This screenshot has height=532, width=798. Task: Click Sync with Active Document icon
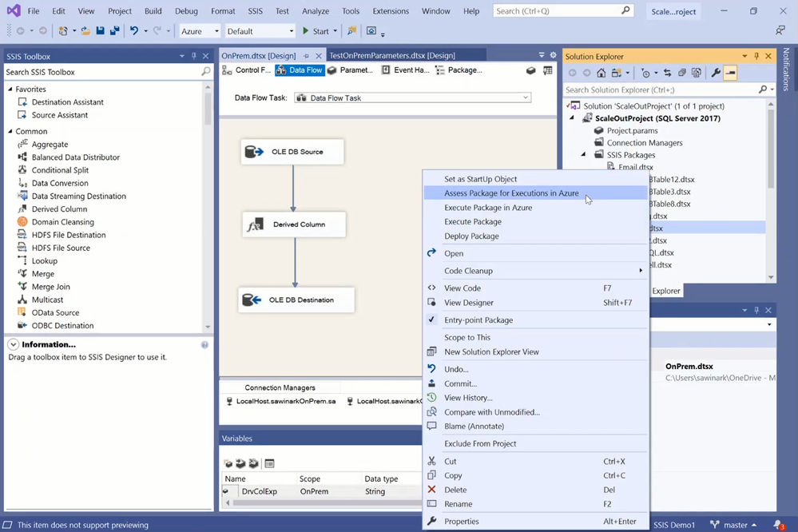[x=667, y=73]
